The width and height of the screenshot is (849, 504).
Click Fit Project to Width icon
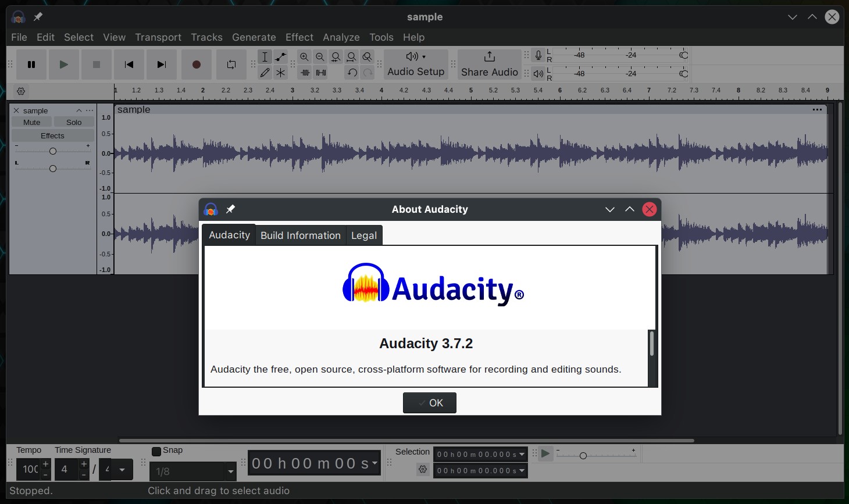point(352,57)
